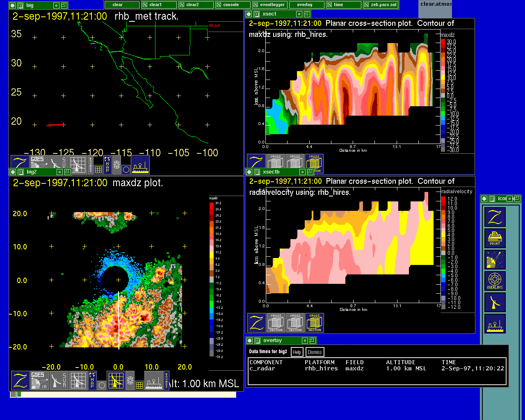Click the PRINT icon in icon panel
Image resolution: width=525 pixels, height=420 pixels.
pos(495,238)
